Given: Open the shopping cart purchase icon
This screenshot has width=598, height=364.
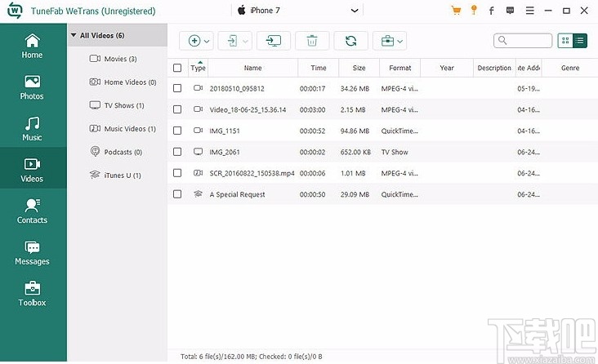Looking at the screenshot, I should pos(455,11).
